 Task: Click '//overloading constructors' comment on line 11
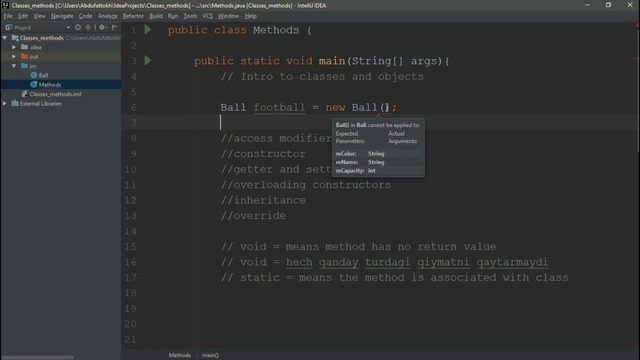(306, 184)
